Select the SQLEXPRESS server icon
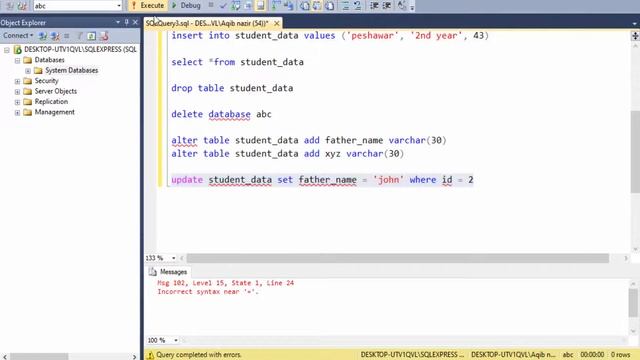The width and height of the screenshot is (640, 360). [18, 49]
